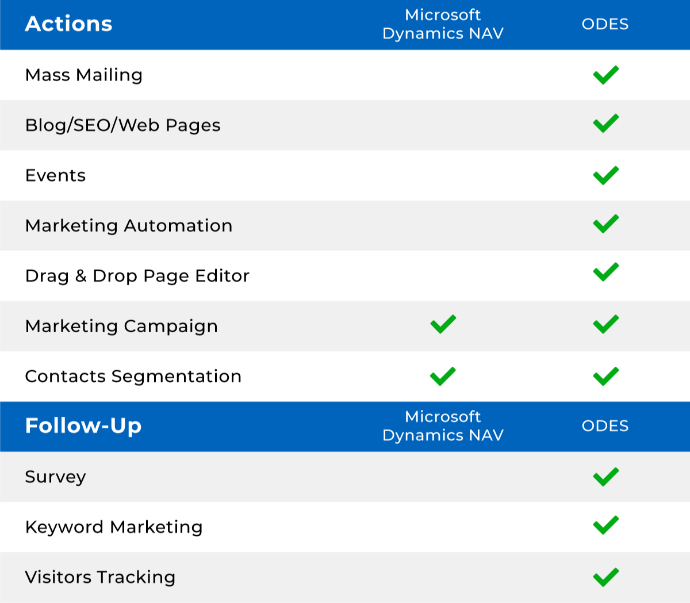Click Microsoft Dynamics NAV heading in Actions section

tap(443, 24)
